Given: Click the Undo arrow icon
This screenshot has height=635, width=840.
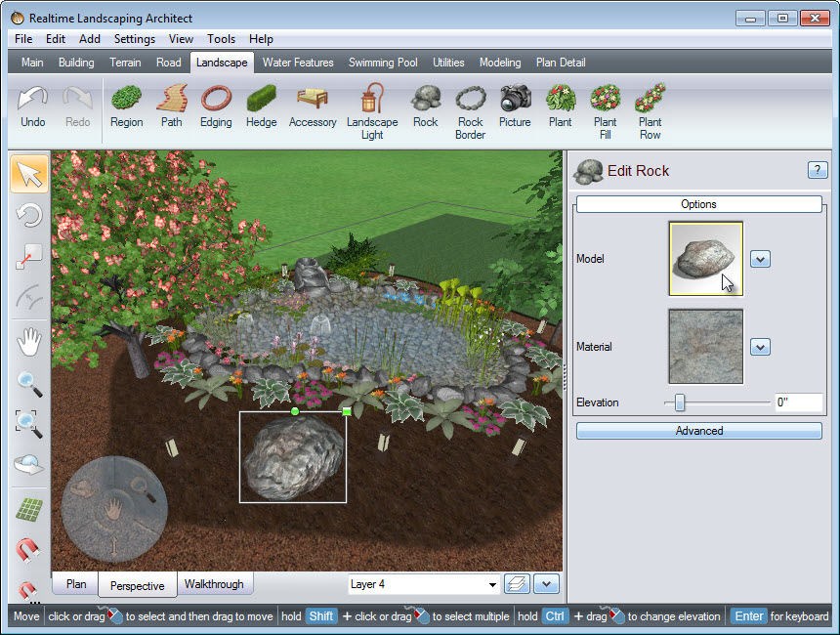Looking at the screenshot, I should [32, 99].
